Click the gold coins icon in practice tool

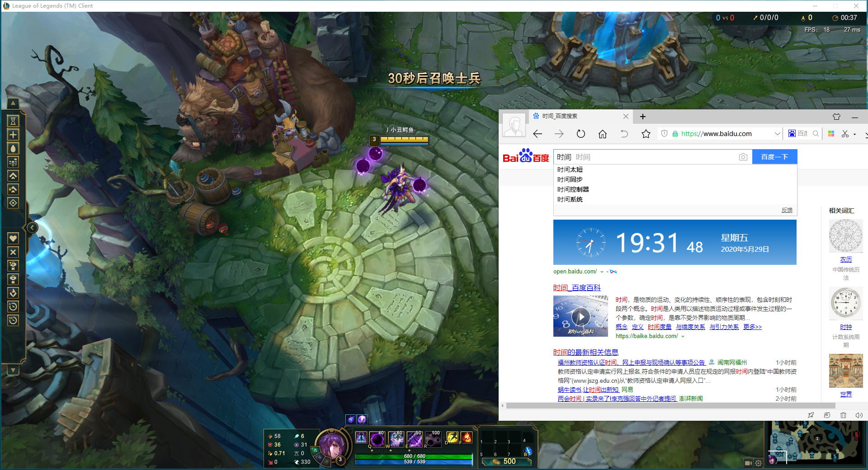13,162
